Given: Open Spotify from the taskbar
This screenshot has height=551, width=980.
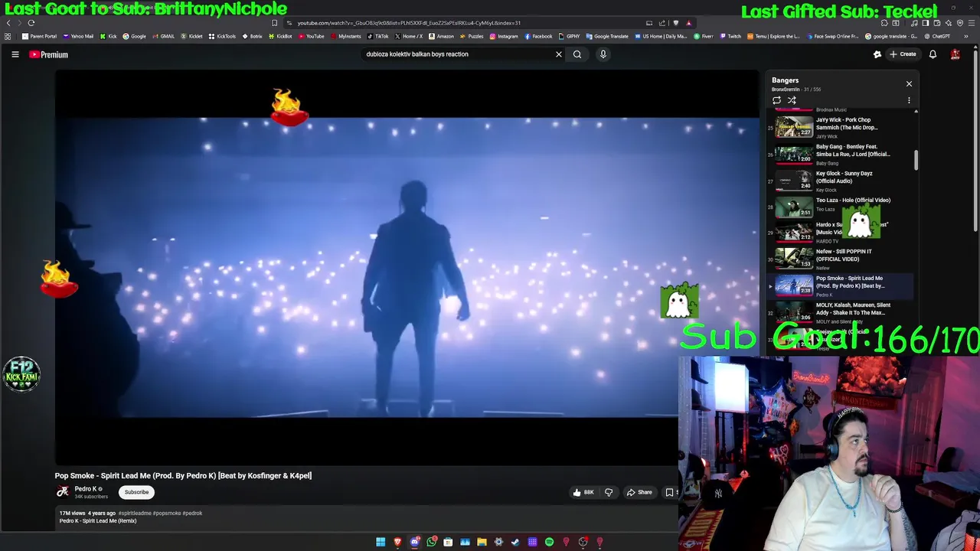Looking at the screenshot, I should pos(549,542).
